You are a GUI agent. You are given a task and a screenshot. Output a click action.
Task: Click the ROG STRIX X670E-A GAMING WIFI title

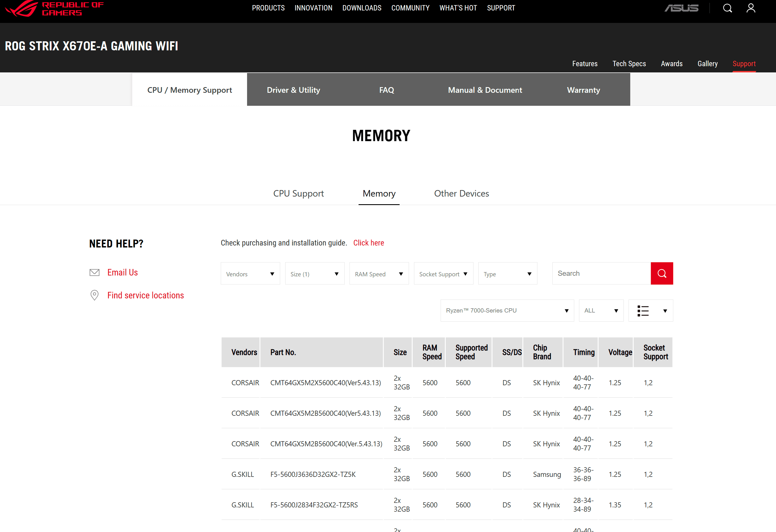91,46
